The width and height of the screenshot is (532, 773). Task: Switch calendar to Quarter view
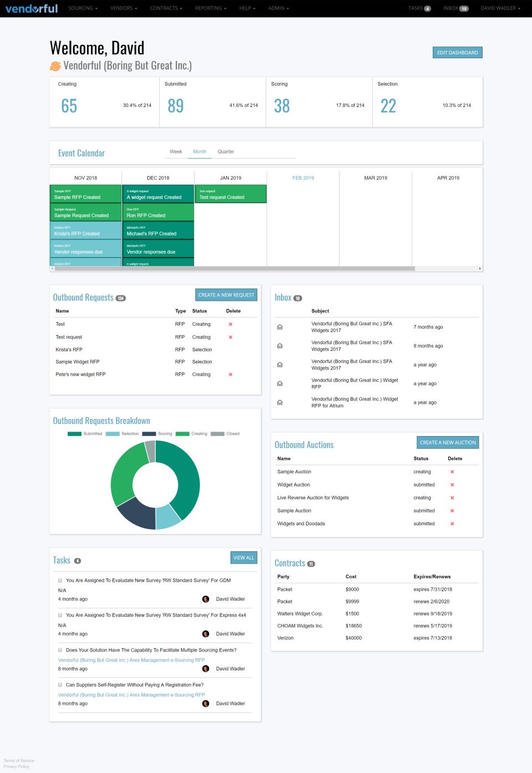(226, 152)
